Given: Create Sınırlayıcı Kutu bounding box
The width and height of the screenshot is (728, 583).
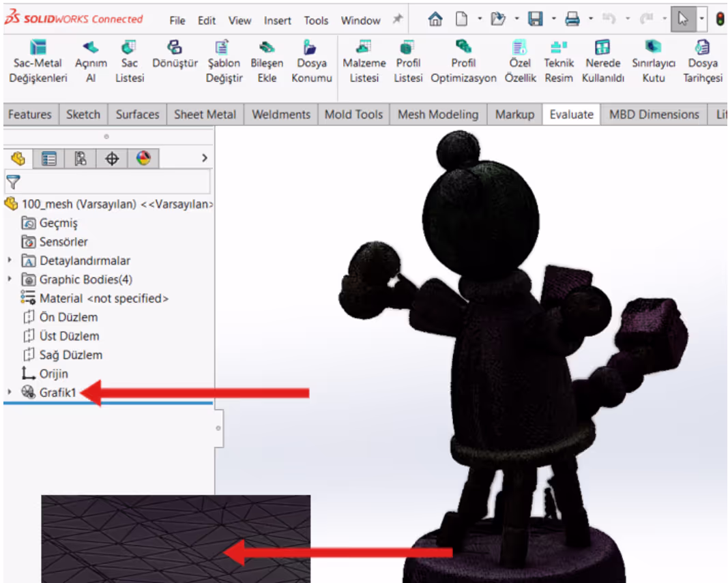Looking at the screenshot, I should pos(653,61).
